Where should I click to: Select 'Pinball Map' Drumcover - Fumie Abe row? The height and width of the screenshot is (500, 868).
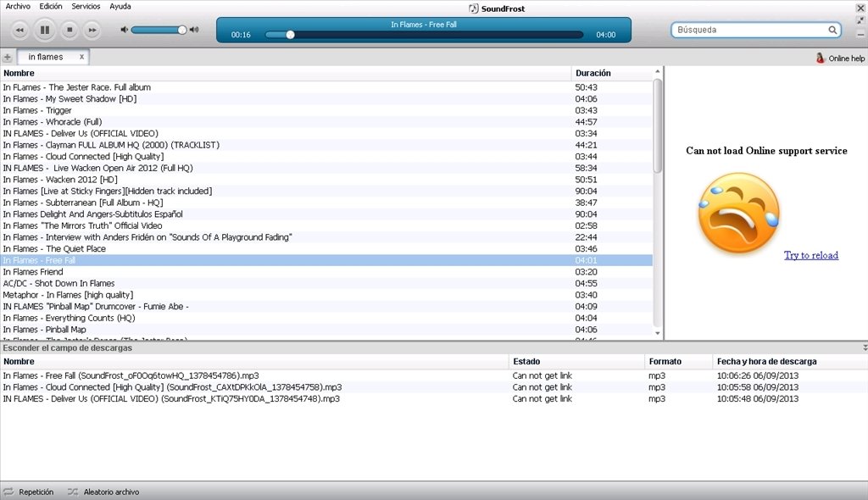[326, 306]
